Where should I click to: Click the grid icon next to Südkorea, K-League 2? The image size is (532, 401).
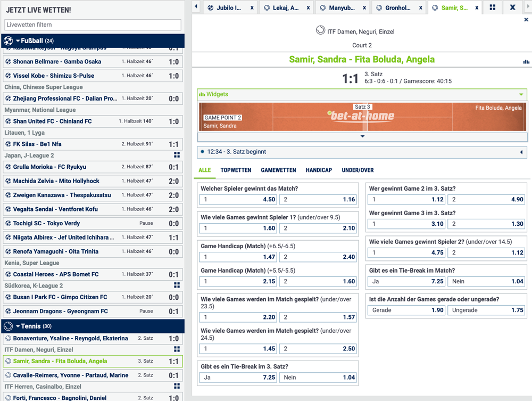coord(177,285)
